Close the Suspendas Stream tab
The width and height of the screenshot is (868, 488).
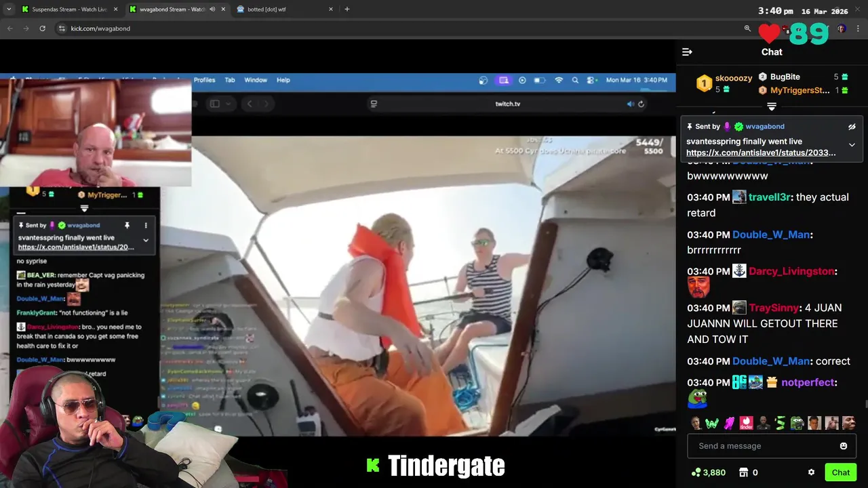[x=115, y=9]
